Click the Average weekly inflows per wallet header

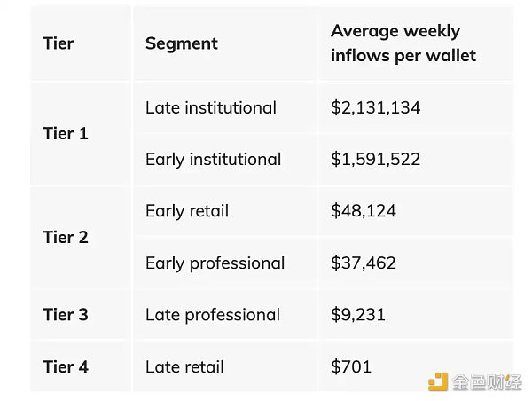pyautogui.click(x=403, y=43)
